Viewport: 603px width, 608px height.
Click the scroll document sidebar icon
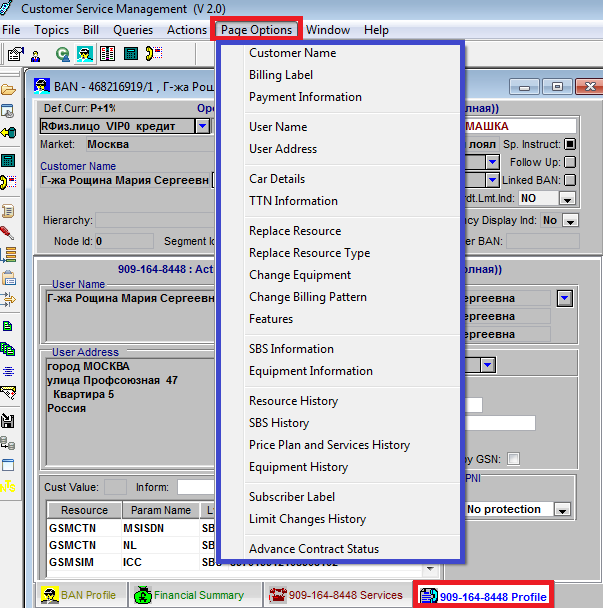coord(8,211)
